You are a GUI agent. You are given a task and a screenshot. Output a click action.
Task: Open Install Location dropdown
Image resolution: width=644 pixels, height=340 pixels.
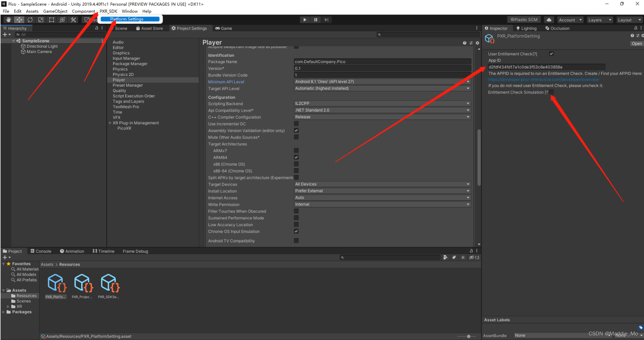(x=382, y=191)
